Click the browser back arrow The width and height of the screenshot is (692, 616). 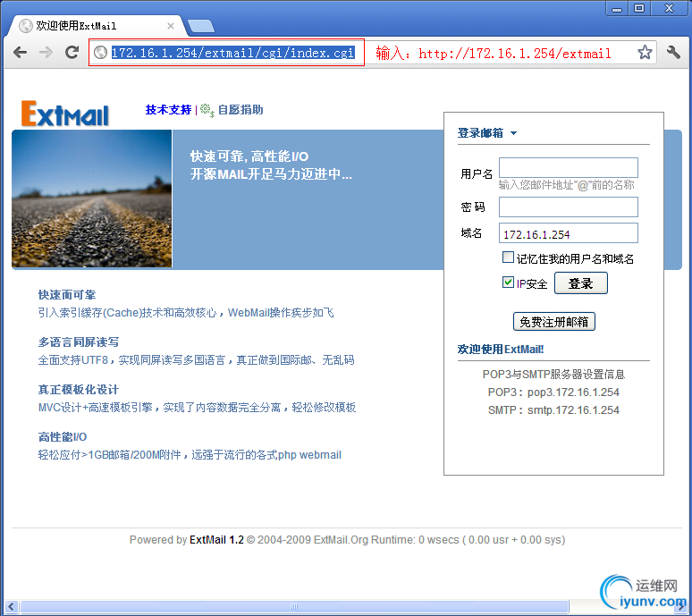click(x=20, y=53)
